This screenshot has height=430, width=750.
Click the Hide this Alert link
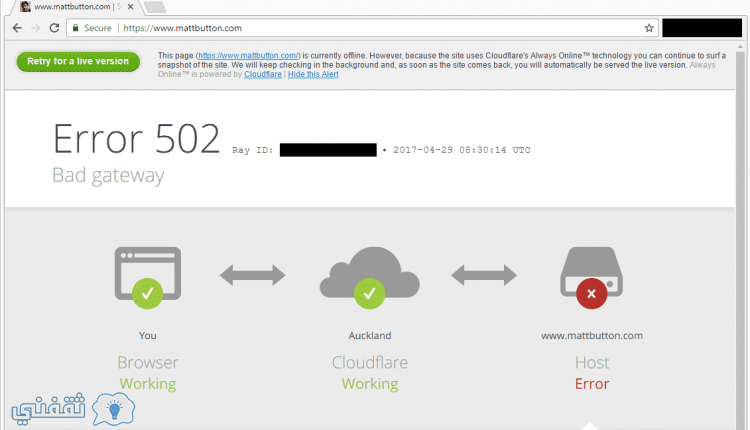click(x=313, y=74)
